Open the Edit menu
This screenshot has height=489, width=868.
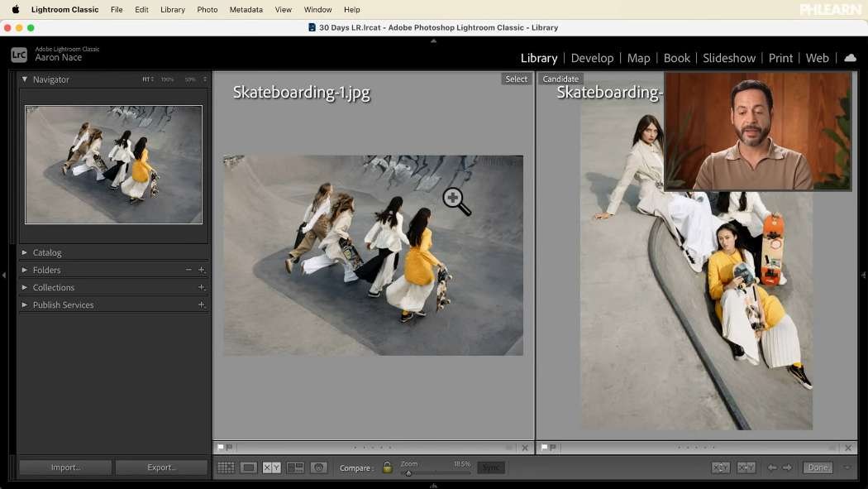(x=141, y=9)
